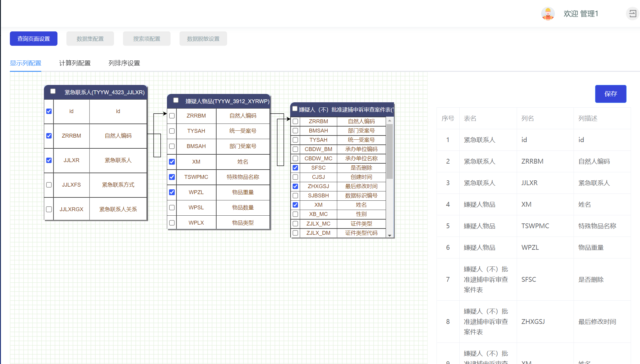This screenshot has width=640, height=364.
Task: Click scroll up arrow in third table
Action: [390, 121]
